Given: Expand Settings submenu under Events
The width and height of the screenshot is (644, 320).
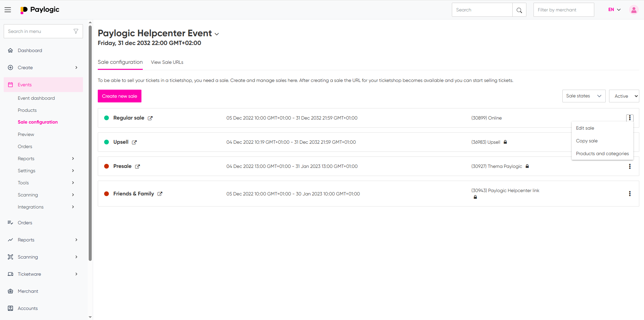Looking at the screenshot, I should pos(73,171).
